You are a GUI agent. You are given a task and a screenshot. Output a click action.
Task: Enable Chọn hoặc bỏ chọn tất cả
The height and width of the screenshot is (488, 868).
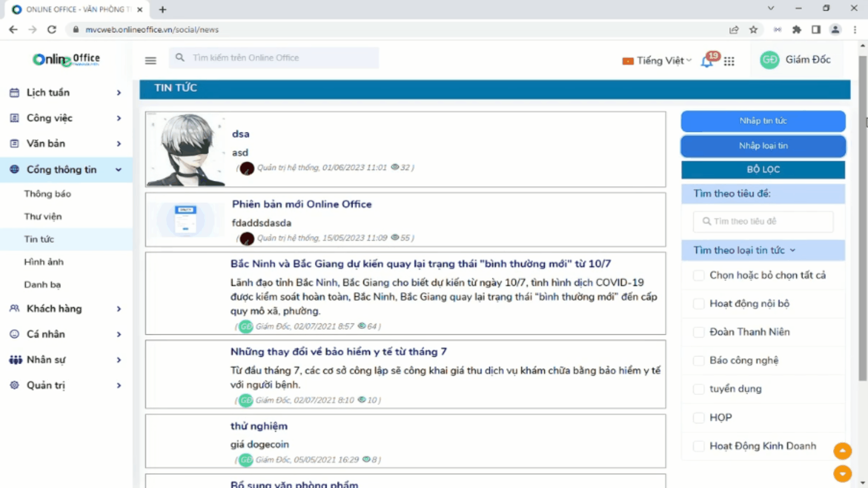pyautogui.click(x=699, y=275)
